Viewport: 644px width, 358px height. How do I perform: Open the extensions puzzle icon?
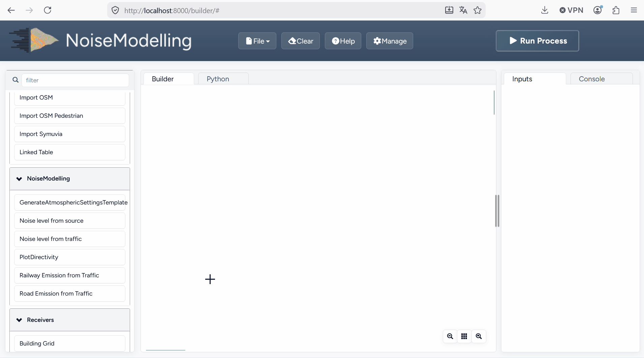click(616, 10)
